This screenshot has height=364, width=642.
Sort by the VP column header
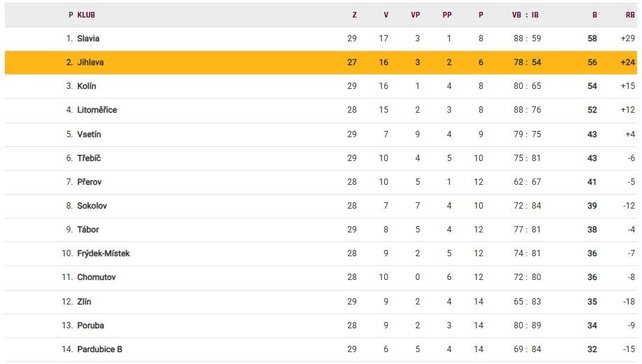point(416,15)
